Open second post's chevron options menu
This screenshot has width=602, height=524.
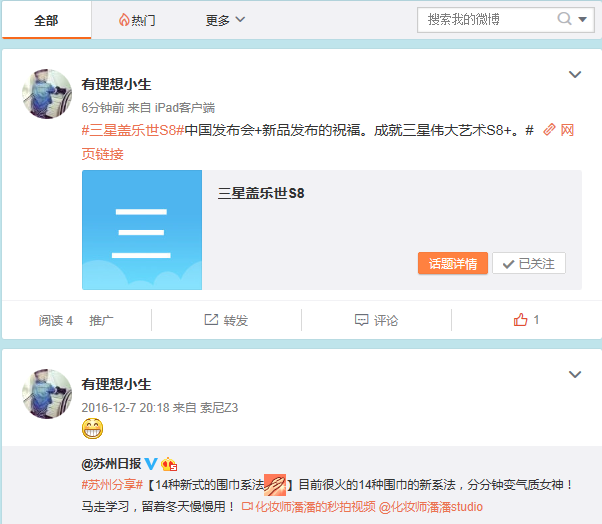(x=575, y=375)
